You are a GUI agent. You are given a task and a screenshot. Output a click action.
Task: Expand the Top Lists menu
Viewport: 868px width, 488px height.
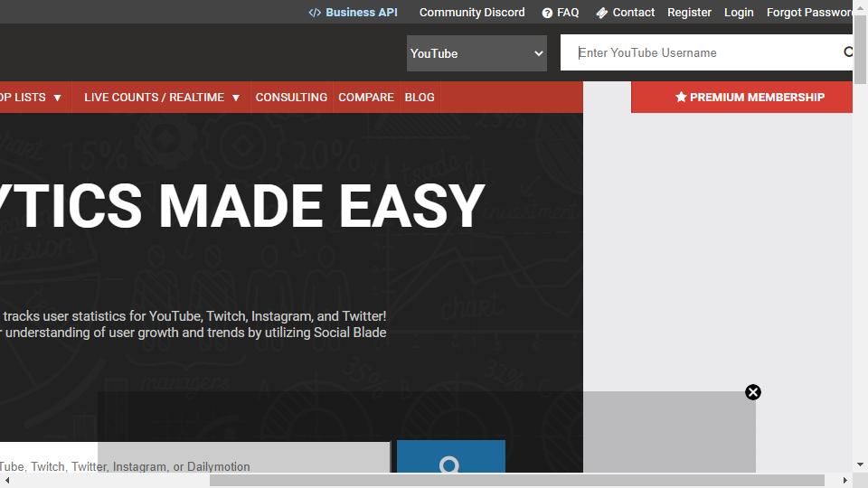coord(31,98)
